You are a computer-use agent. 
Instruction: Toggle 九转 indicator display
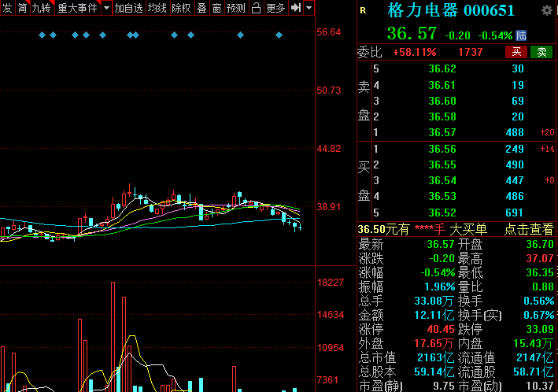41,8
